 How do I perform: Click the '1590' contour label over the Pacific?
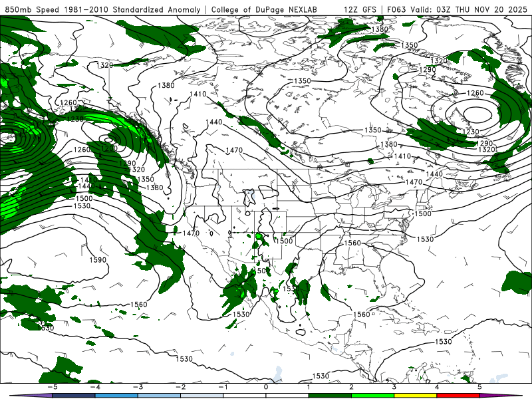(98, 260)
